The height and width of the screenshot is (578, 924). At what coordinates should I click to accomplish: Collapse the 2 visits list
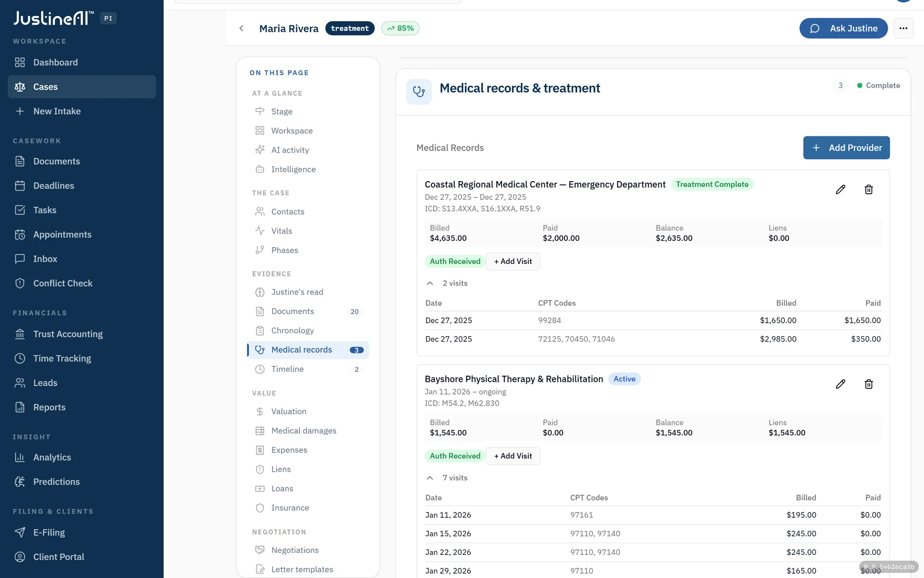click(447, 283)
